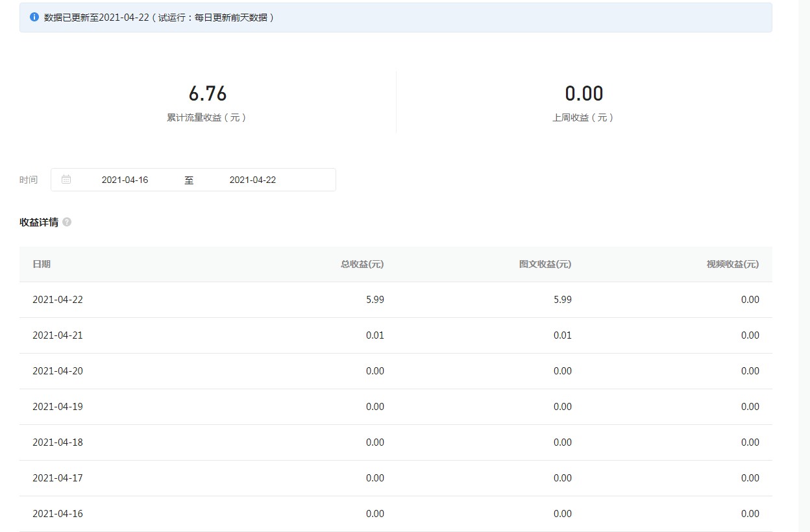The image size is (810, 532).
Task: Select the 2021-04-20 date row
Action: [58, 371]
